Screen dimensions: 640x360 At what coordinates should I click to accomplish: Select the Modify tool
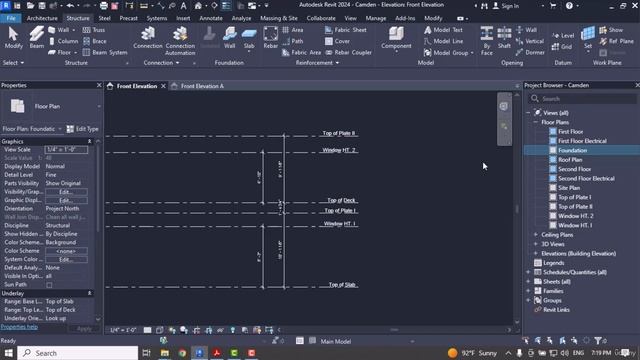(13, 38)
